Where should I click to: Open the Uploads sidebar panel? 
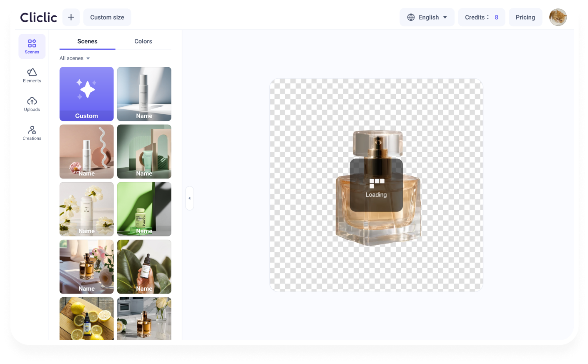pyautogui.click(x=32, y=104)
